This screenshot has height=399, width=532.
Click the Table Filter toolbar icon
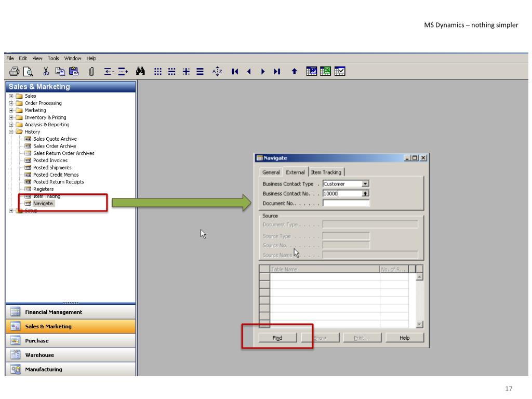[x=171, y=71]
